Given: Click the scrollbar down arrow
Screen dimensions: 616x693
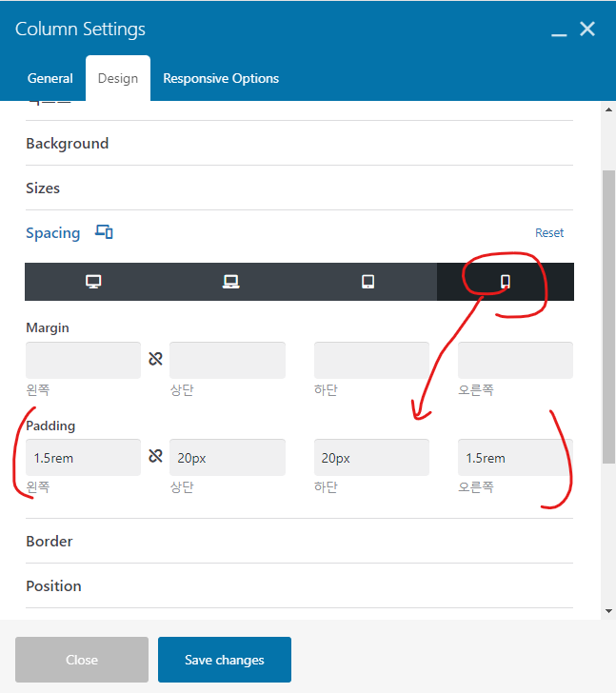Looking at the screenshot, I should (x=608, y=611).
